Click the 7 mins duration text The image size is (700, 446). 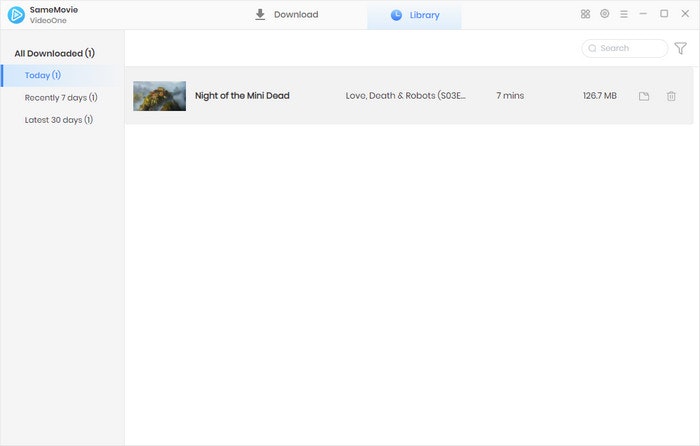[x=510, y=96]
